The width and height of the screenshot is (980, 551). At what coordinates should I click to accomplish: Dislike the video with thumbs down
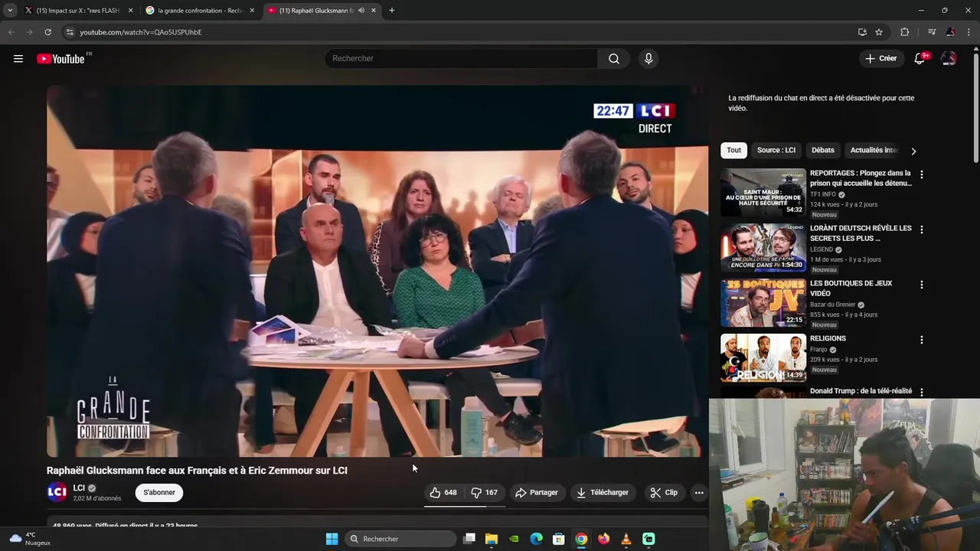(x=484, y=493)
